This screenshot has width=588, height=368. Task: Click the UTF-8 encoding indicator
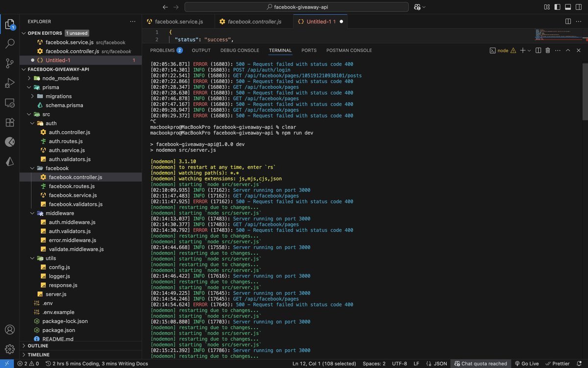pyautogui.click(x=399, y=364)
